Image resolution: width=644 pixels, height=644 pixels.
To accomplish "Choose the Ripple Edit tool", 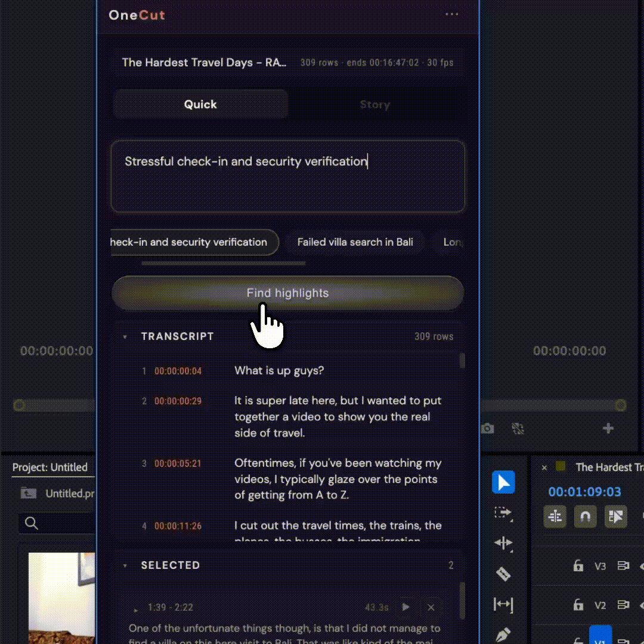I will [x=503, y=543].
